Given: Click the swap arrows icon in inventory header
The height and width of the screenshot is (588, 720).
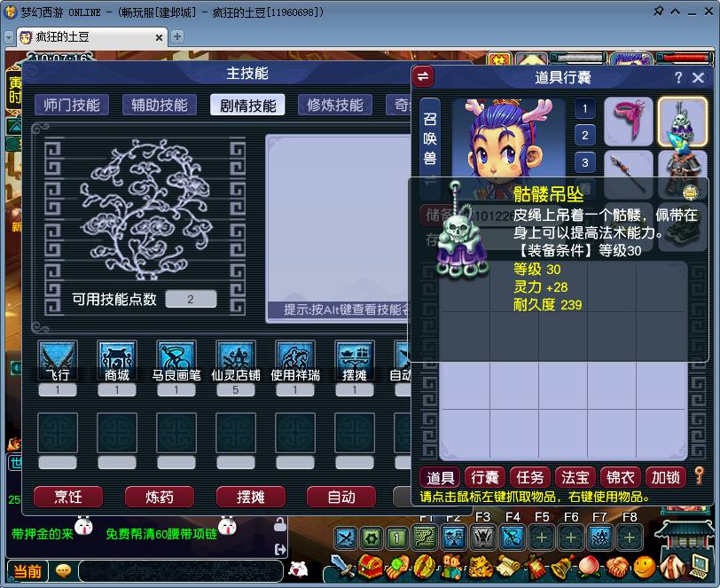Looking at the screenshot, I should (423, 77).
